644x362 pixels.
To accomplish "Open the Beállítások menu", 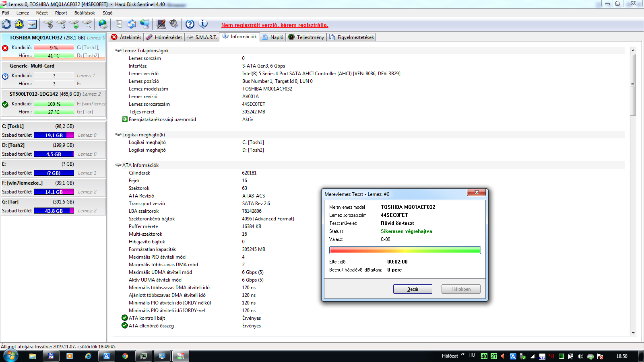I will point(85,13).
